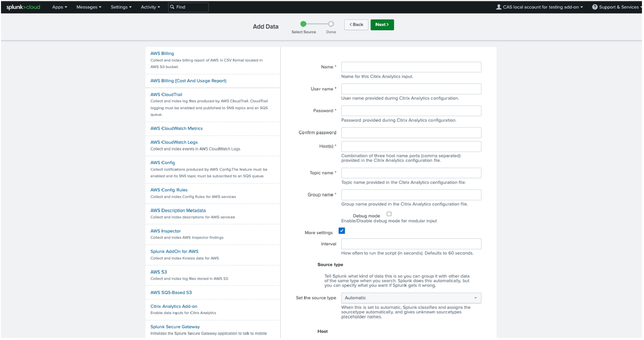The height and width of the screenshot is (340, 644).
Task: Focus the Interval input field
Action: point(411,244)
